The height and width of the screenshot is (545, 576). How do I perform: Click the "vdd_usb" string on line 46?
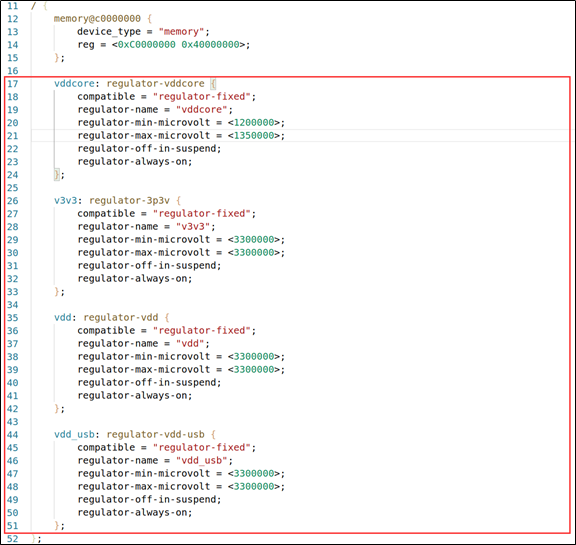point(202,461)
